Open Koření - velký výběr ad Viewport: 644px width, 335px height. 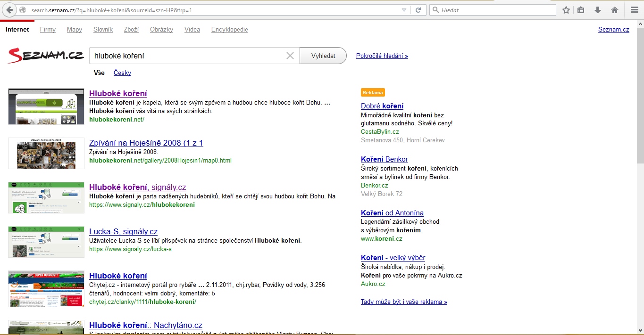(x=393, y=258)
